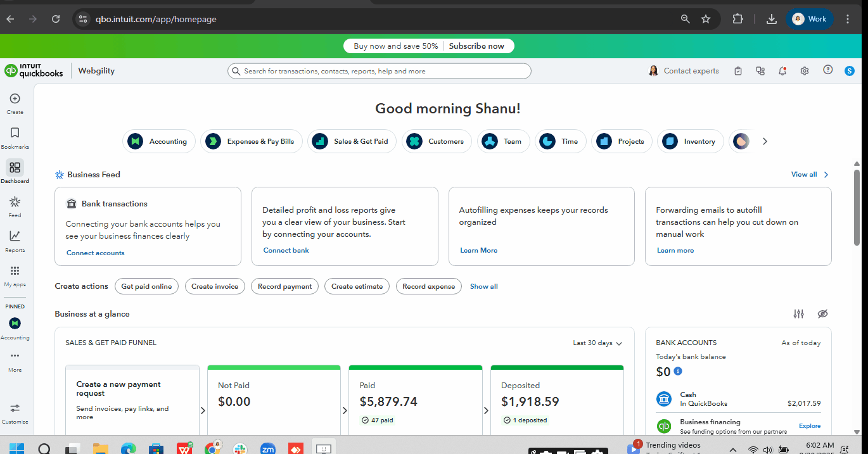Click the QuickBooks search field
The image size is (868, 454).
click(x=379, y=72)
